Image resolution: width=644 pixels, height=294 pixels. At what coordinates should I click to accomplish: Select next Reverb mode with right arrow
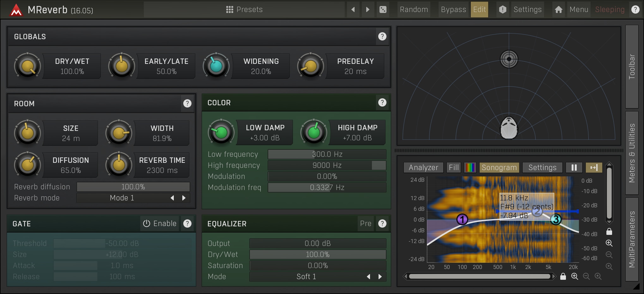coord(184,198)
